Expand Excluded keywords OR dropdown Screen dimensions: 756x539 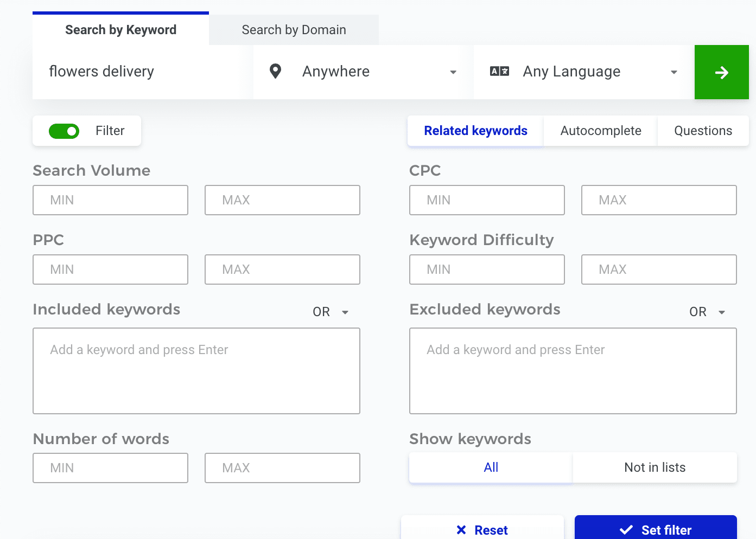[707, 312]
